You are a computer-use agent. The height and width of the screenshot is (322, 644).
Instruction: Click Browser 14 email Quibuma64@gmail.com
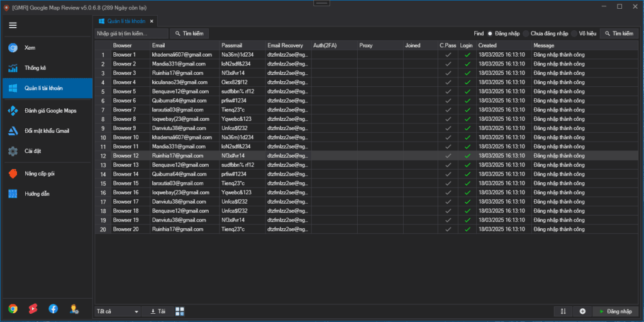pos(184,174)
